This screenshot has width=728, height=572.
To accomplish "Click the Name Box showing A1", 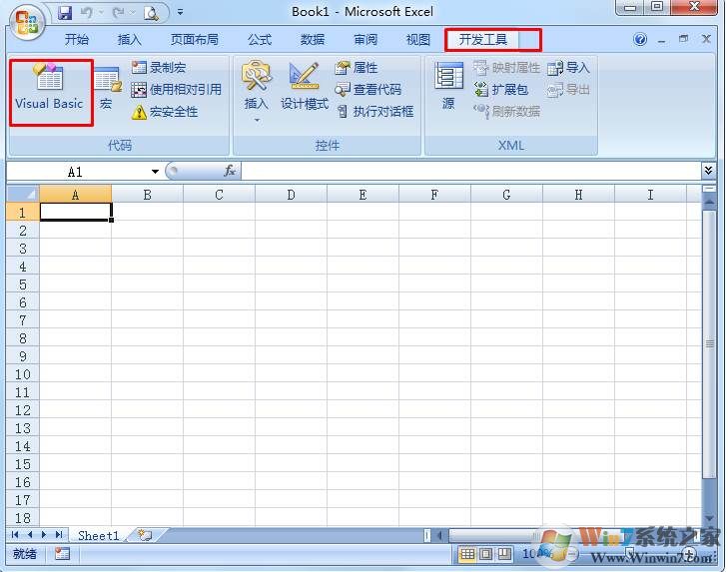I will coord(77,172).
